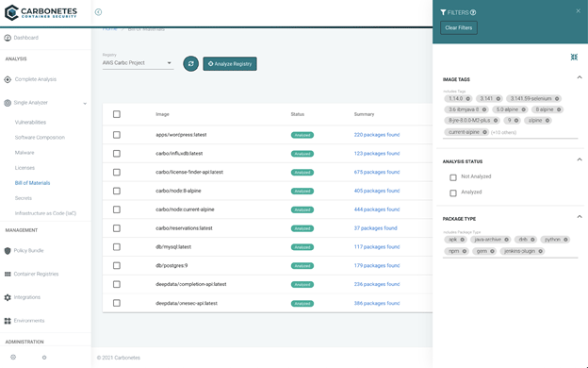Remove the 1.14.0 image tag chip
This screenshot has width=588, height=368.
coord(468,99)
